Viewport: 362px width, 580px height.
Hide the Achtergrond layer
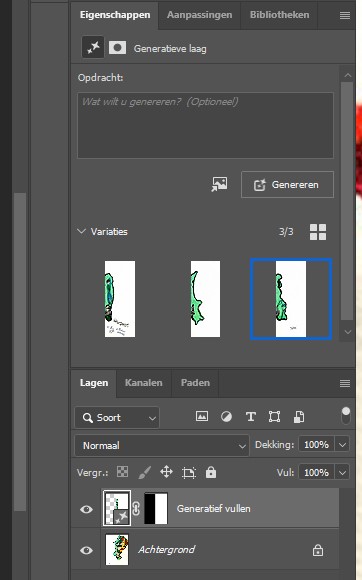click(86, 550)
